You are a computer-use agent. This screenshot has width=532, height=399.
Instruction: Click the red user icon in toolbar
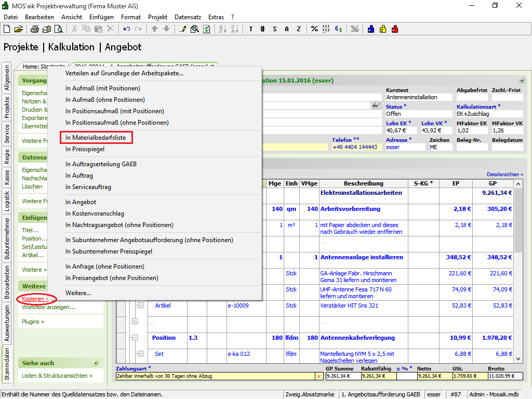coord(395,29)
